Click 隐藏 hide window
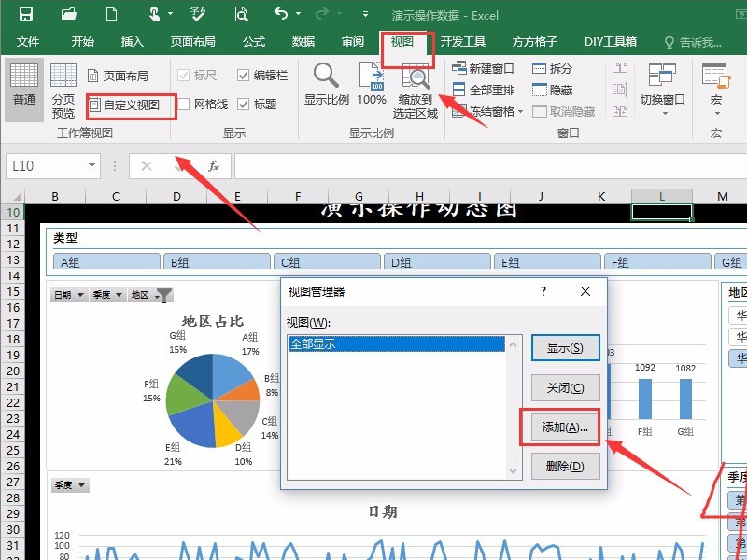Screen dimensions: 747x560 click(552, 90)
